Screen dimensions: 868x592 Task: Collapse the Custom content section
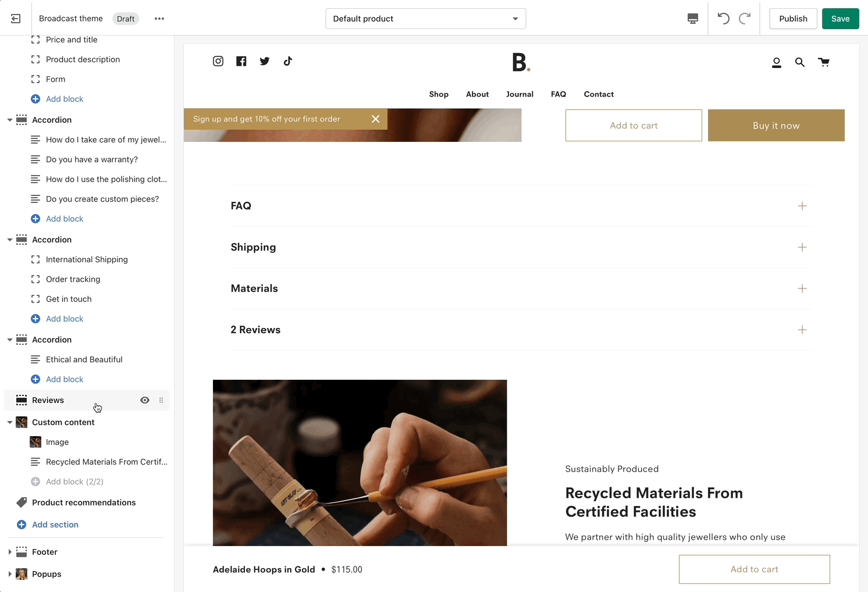(10, 422)
